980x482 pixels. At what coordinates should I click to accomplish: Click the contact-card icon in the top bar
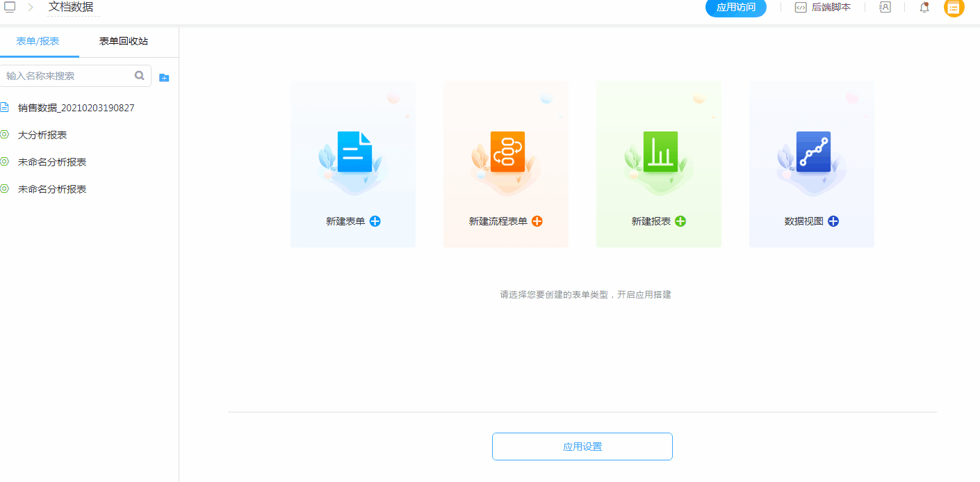(884, 7)
